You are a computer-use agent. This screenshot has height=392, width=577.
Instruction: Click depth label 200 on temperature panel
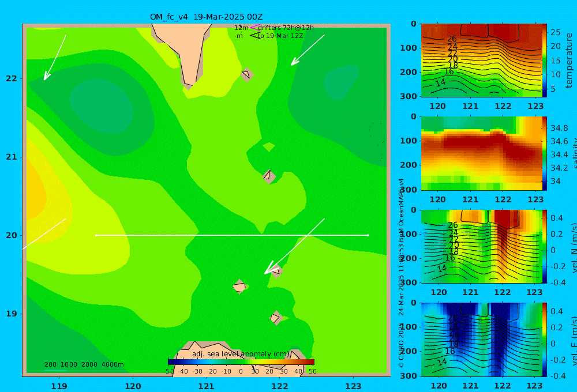pyautogui.click(x=409, y=72)
